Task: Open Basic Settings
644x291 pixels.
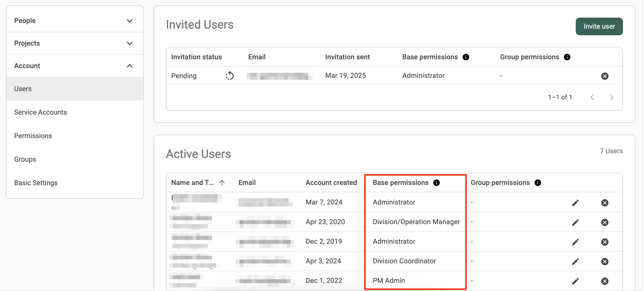Action: 75,183
